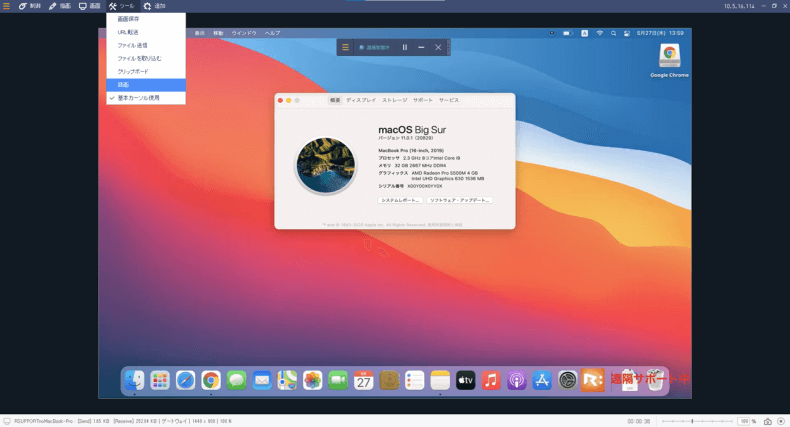Switch to the ストレージ tab

(x=394, y=100)
